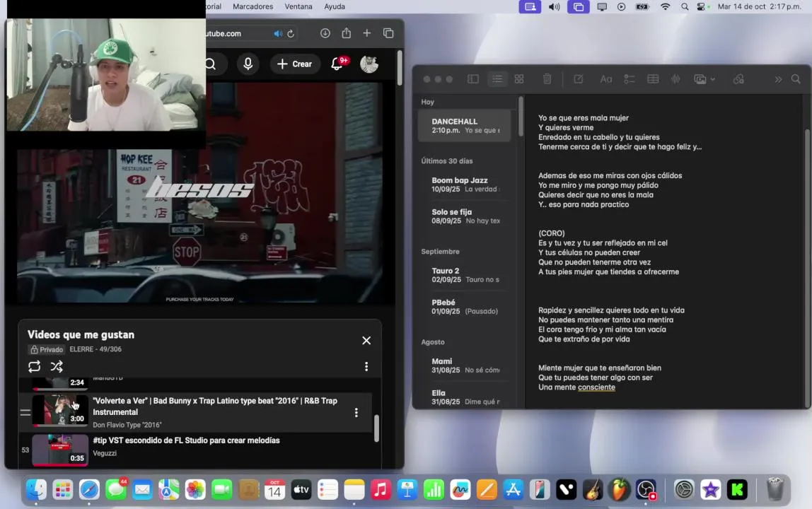Click Safari share icon
This screenshot has width=812, height=509.
pos(347,33)
